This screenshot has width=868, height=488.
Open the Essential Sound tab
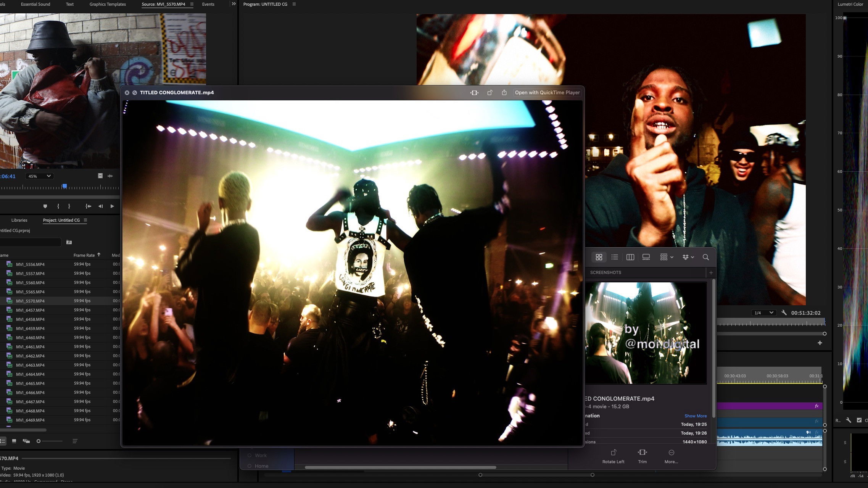[x=35, y=4]
